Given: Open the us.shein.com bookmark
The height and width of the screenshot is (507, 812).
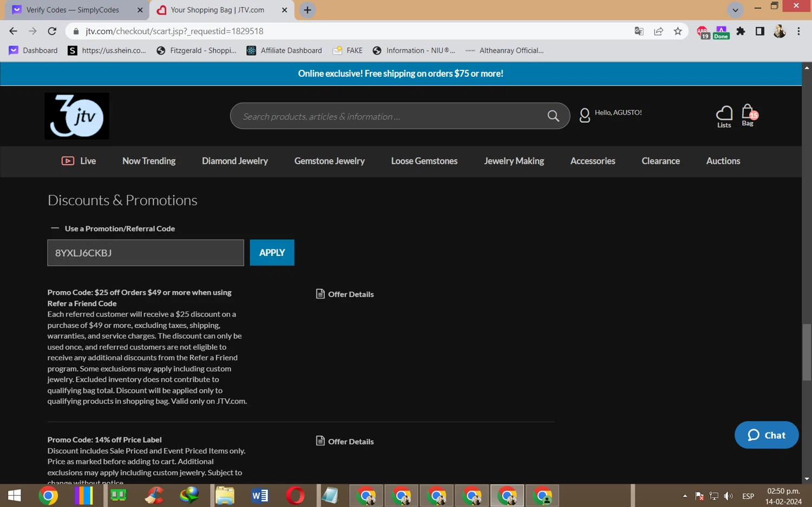Looking at the screenshot, I should click(107, 50).
